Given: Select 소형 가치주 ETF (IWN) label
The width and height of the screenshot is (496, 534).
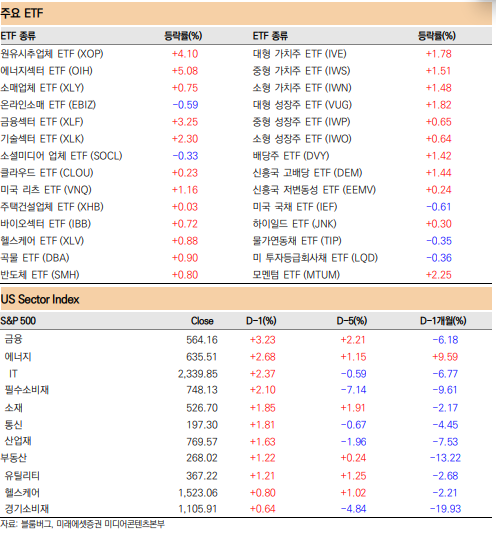Looking at the screenshot, I should click(302, 88).
